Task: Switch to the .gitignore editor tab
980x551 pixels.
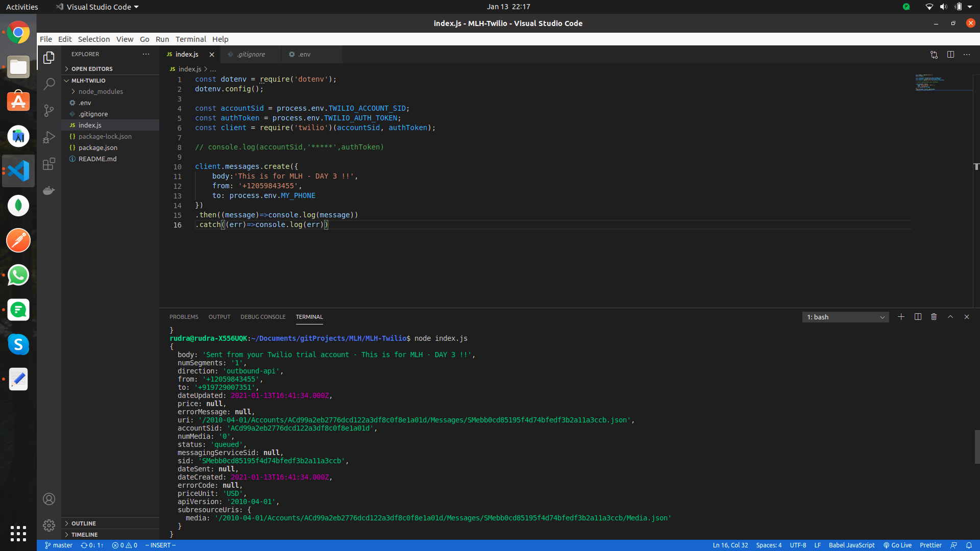Action: tap(251, 55)
